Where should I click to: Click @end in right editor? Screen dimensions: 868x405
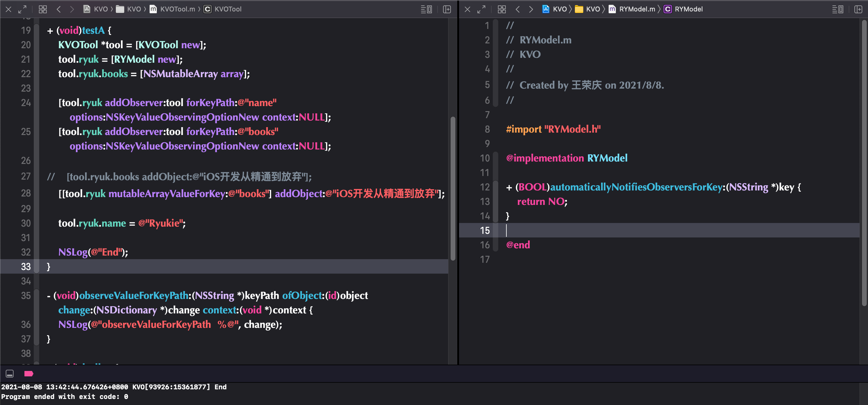[518, 245]
